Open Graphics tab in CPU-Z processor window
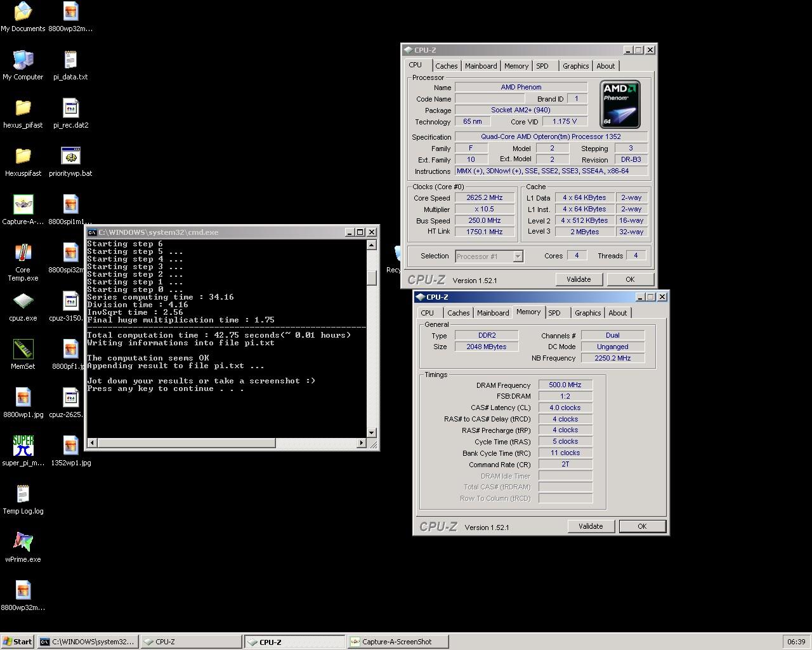 576,66
